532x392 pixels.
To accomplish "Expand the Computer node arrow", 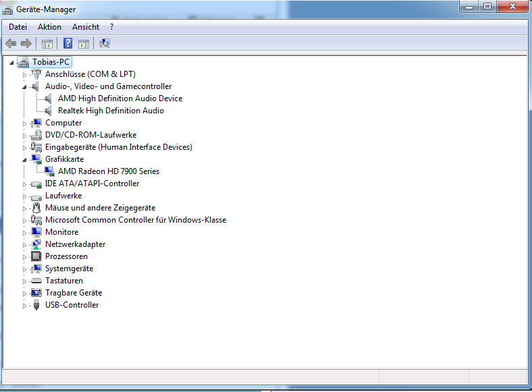I will (x=24, y=123).
